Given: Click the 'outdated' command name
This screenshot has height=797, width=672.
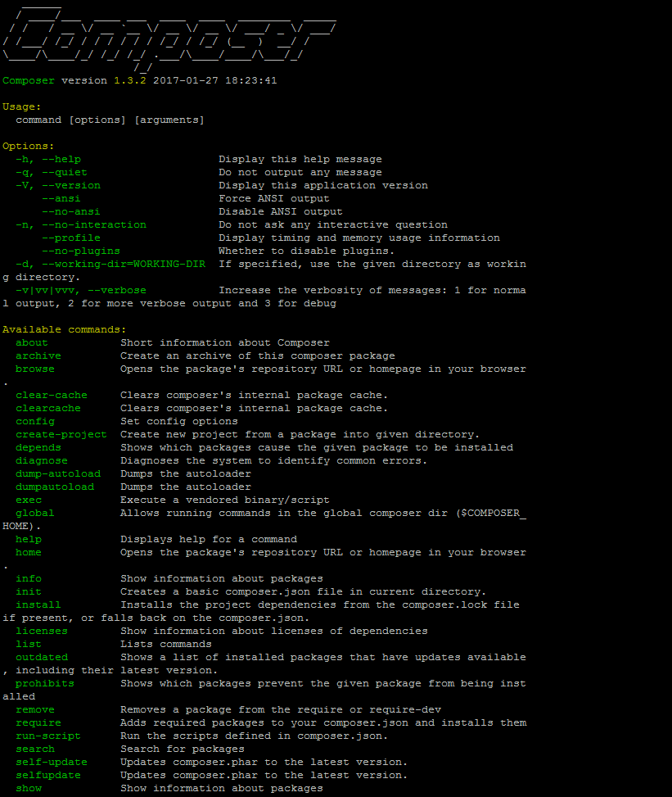Looking at the screenshot, I should (41, 657).
